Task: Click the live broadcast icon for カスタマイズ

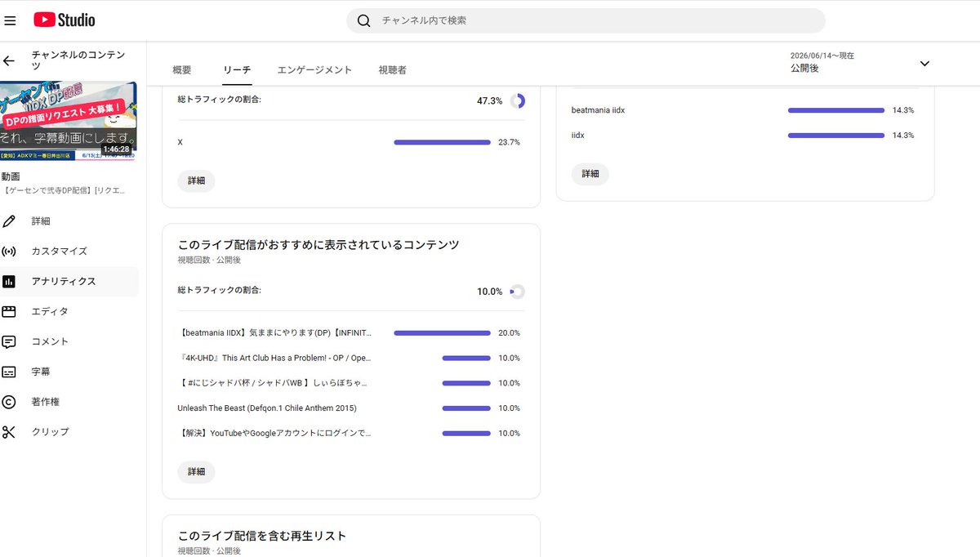Action: (9, 251)
